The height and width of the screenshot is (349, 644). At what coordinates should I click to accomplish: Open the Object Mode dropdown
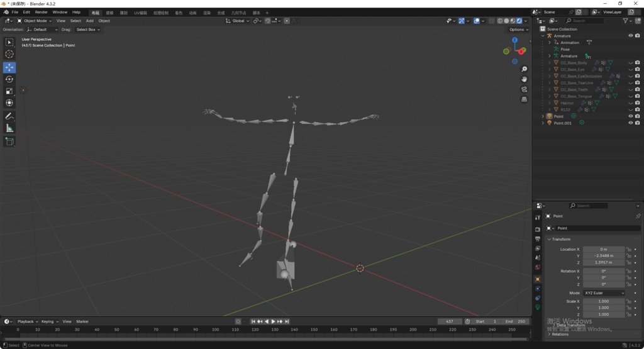[35, 21]
